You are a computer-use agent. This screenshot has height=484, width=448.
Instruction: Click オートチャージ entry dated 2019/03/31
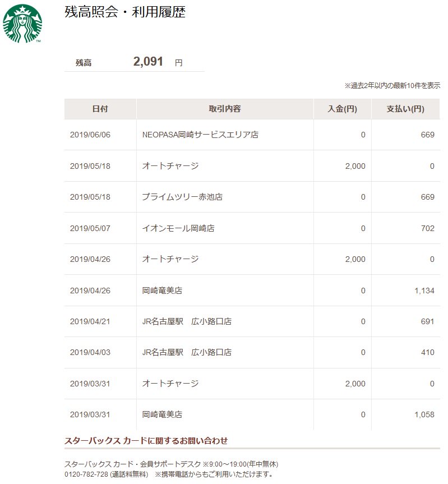170,384
